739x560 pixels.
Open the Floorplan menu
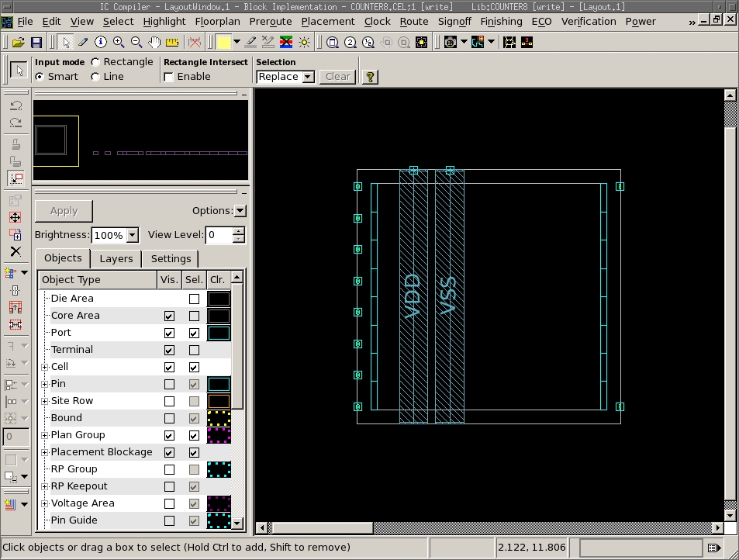click(x=217, y=21)
